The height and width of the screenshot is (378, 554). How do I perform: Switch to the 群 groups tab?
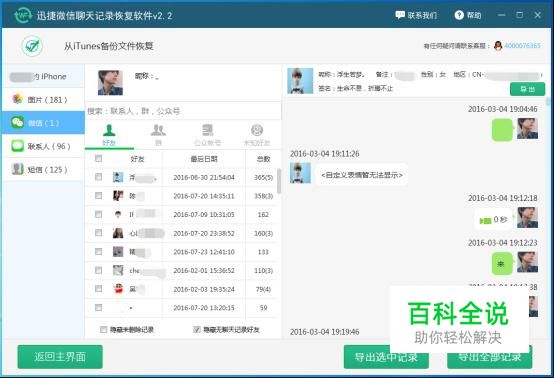(x=158, y=135)
